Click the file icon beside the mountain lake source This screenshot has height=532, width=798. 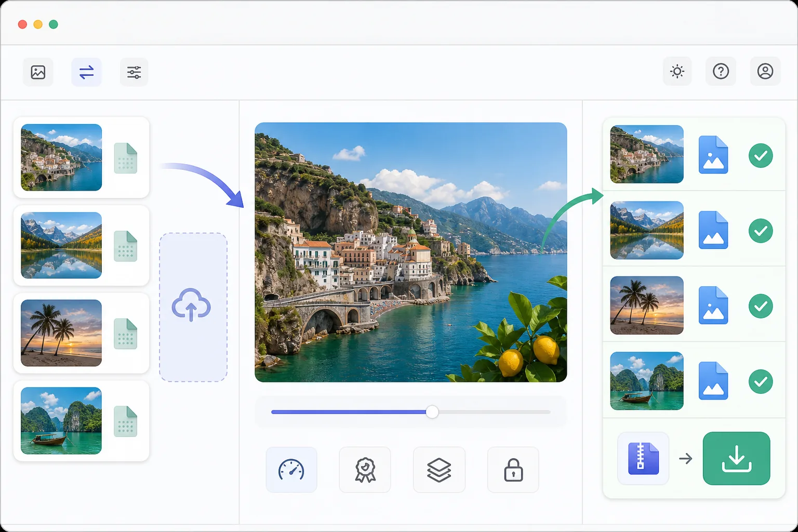[126, 246]
